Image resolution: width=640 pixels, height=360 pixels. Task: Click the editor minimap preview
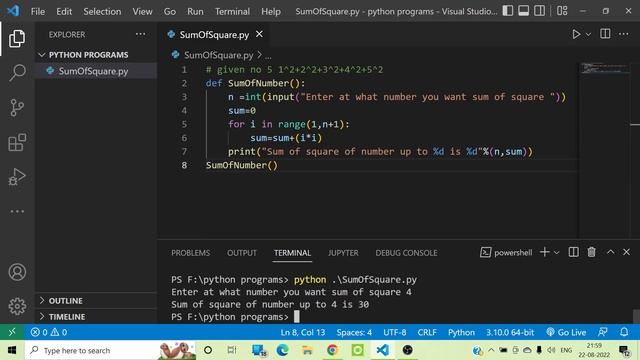point(604,68)
